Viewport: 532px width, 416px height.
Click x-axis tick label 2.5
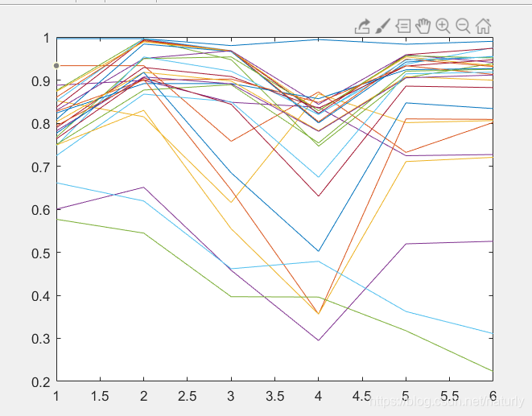[x=188, y=396]
